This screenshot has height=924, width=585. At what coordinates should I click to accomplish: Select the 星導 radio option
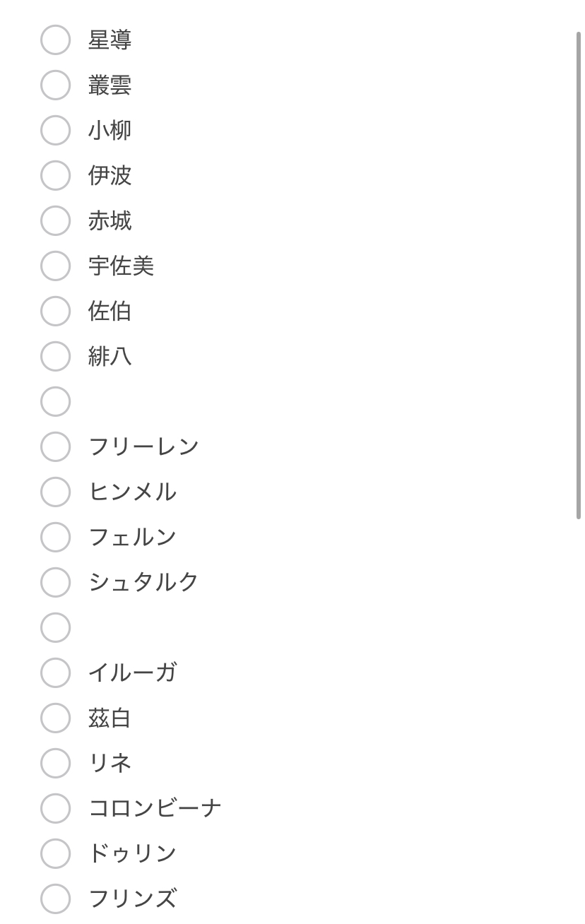[55, 40]
